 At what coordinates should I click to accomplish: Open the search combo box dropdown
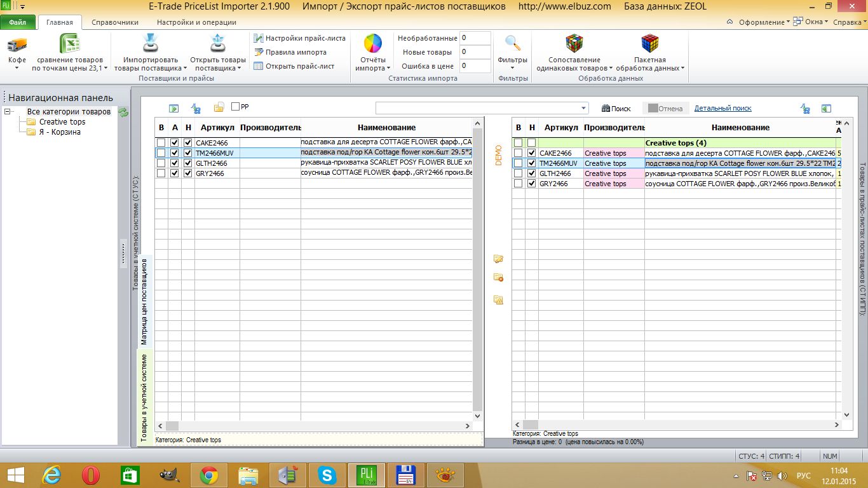point(583,108)
